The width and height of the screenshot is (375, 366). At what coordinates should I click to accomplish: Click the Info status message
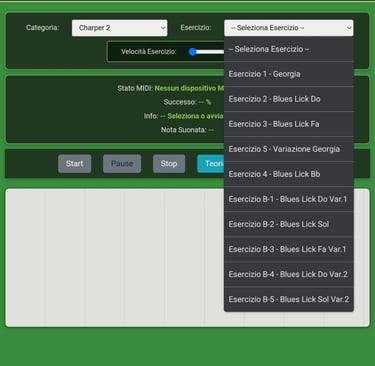[x=184, y=116]
